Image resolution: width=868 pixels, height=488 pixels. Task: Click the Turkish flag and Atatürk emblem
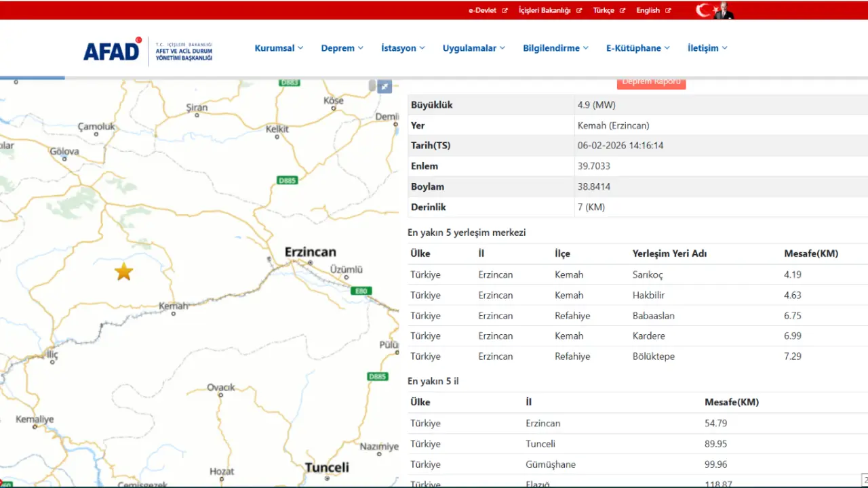(x=715, y=10)
